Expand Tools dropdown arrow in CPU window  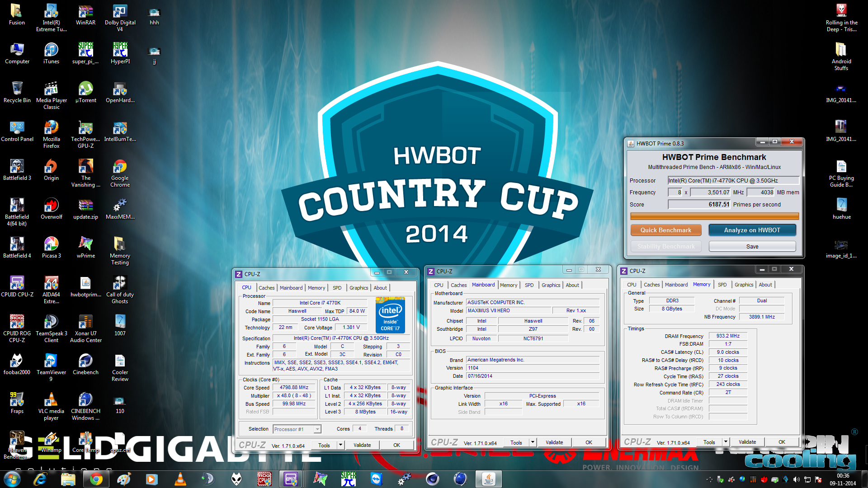pos(340,445)
